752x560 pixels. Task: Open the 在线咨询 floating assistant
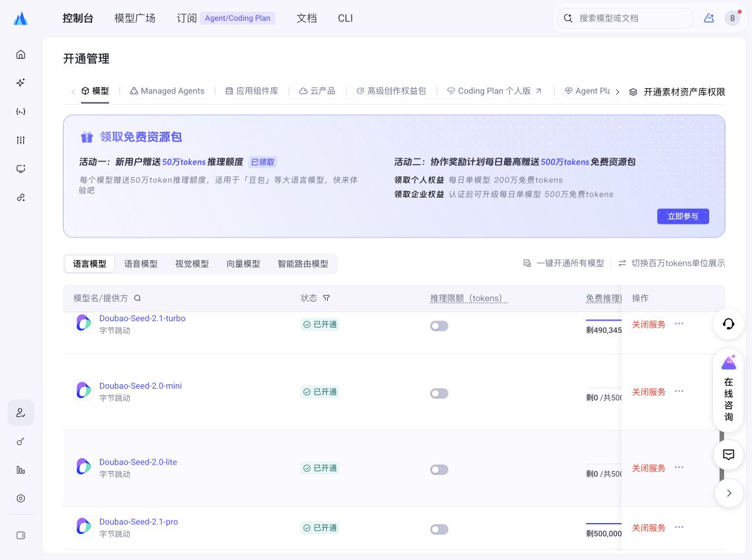point(729,389)
